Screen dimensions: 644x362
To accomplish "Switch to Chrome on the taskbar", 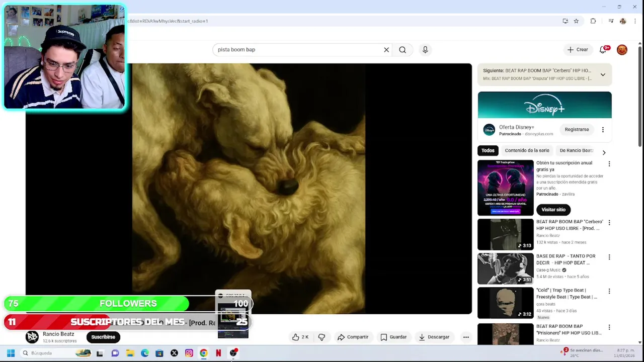I will (204, 353).
